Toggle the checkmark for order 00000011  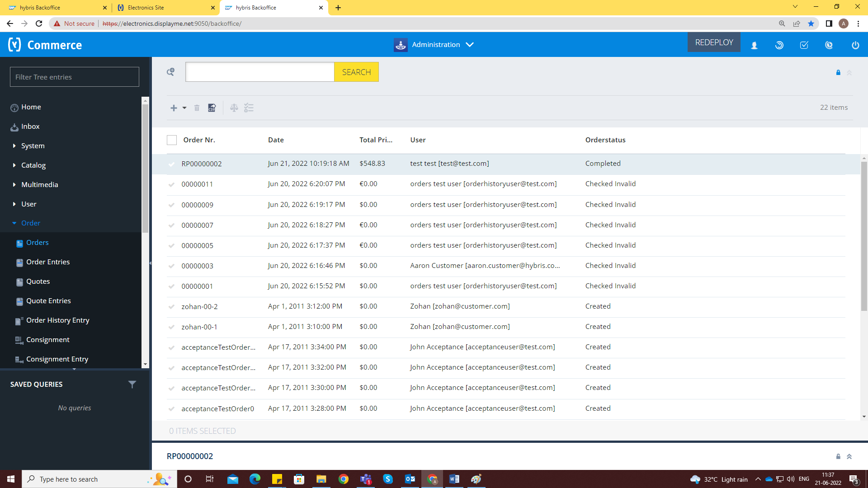[172, 184]
